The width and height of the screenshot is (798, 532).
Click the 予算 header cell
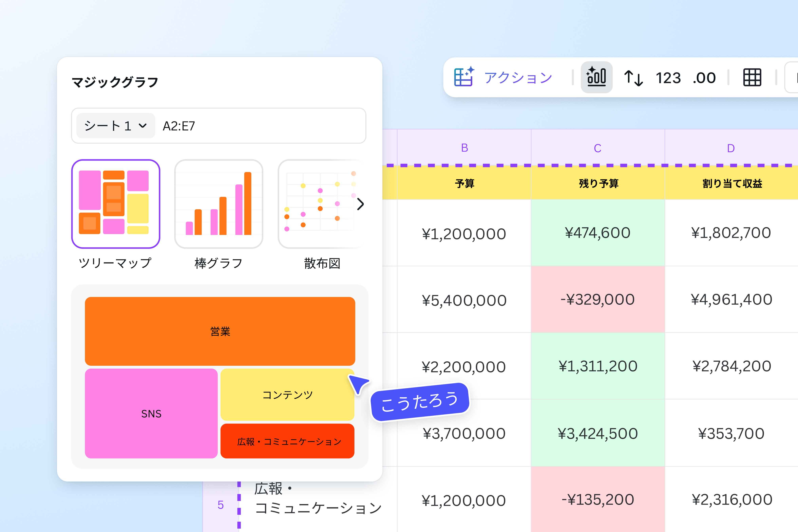click(x=464, y=183)
